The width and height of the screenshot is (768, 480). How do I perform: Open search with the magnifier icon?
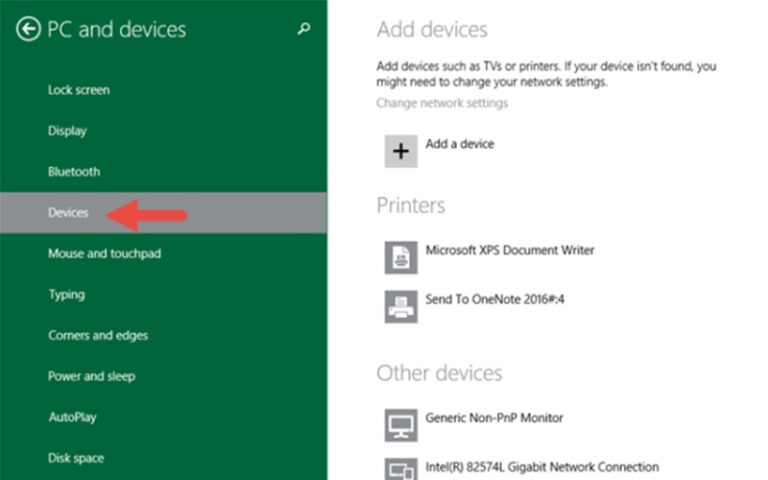pyautogui.click(x=304, y=29)
